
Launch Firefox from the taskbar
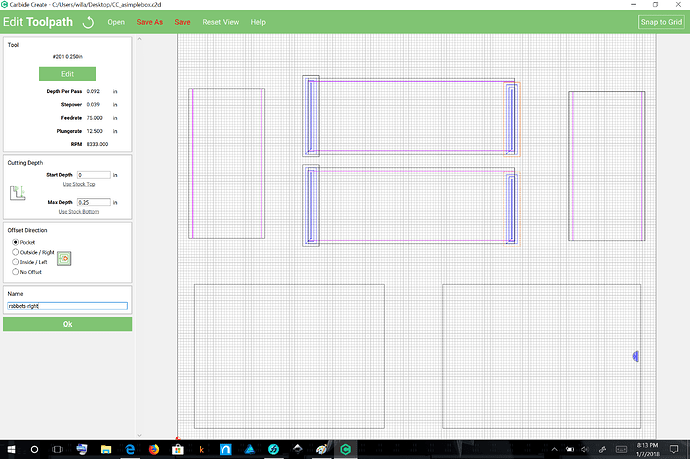click(x=154, y=449)
